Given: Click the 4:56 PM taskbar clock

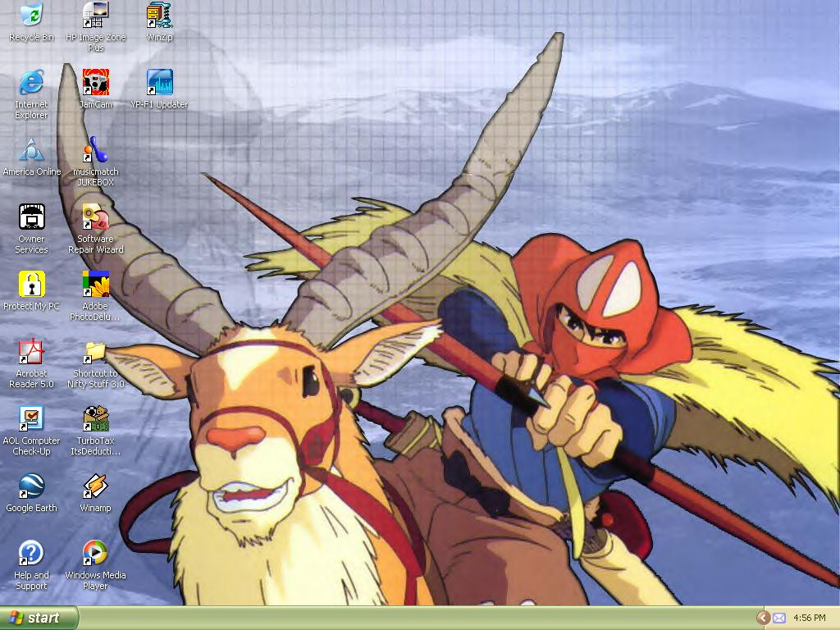Looking at the screenshot, I should 810,619.
